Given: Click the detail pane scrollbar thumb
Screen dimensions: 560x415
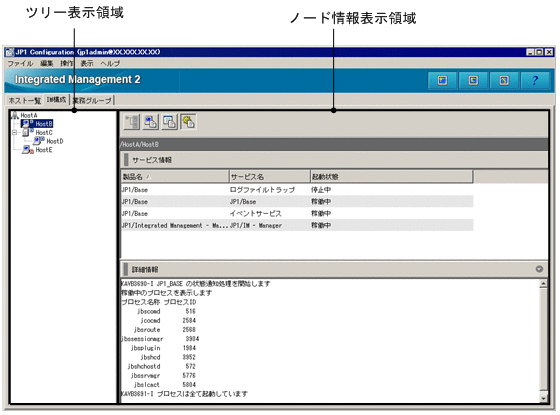Looking at the screenshot, I should pos(543,339).
